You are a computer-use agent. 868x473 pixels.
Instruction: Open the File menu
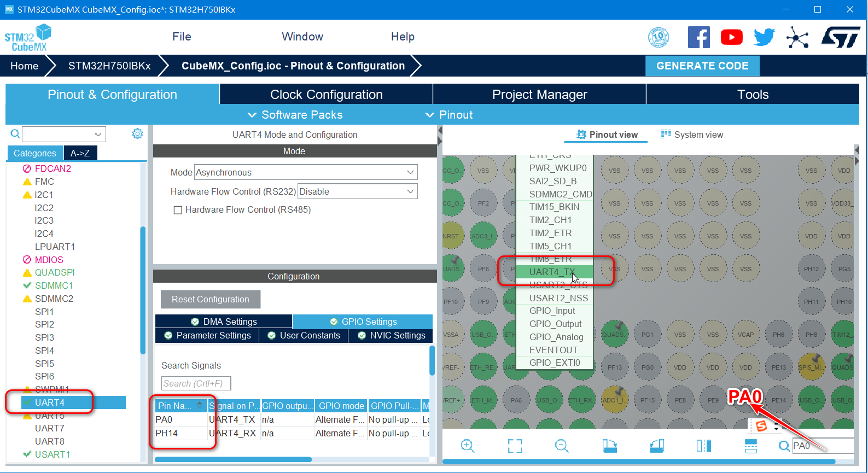pos(182,37)
